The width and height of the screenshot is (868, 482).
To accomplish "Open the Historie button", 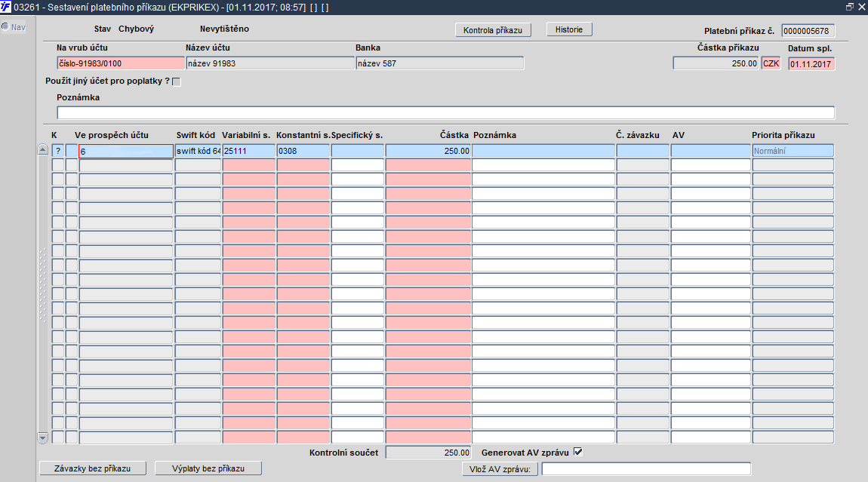I will 569,29.
